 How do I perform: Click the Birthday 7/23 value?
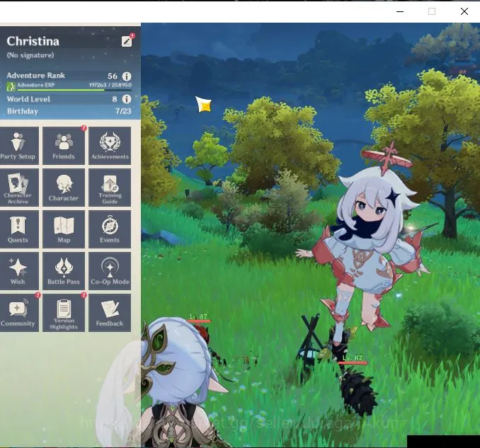pyautogui.click(x=123, y=111)
